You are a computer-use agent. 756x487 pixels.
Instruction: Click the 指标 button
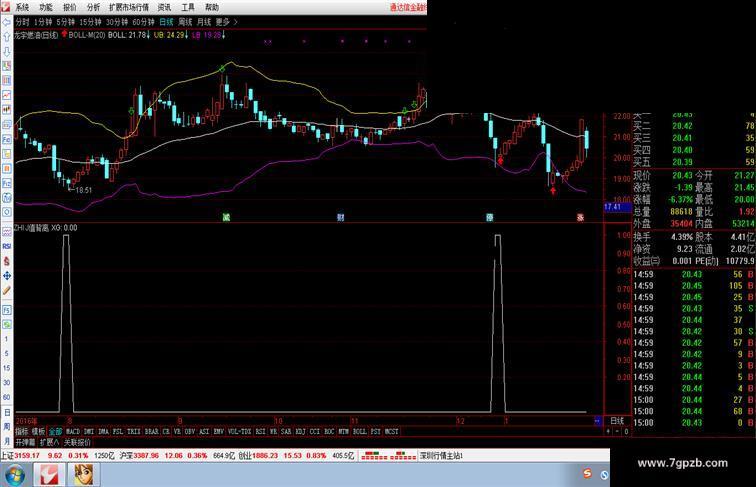pos(22,431)
